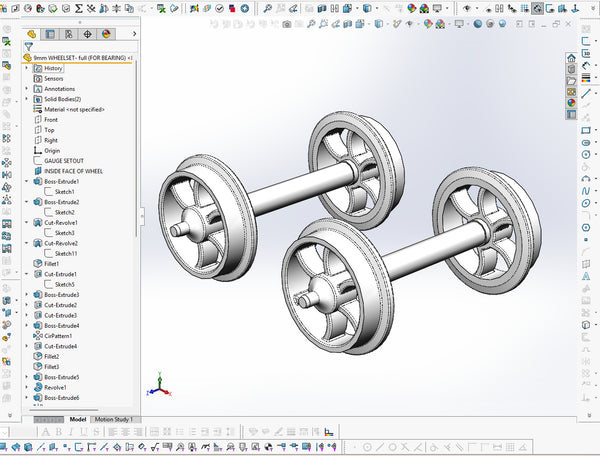Screen dimensions: 600x456
Task: Select Material not specified entry
Action: point(74,109)
